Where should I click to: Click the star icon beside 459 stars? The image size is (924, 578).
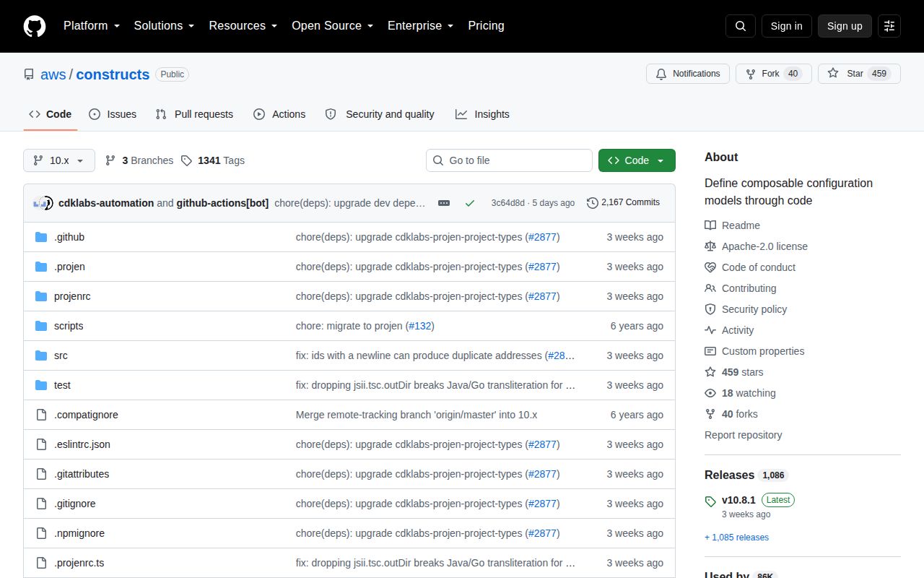[x=710, y=372]
